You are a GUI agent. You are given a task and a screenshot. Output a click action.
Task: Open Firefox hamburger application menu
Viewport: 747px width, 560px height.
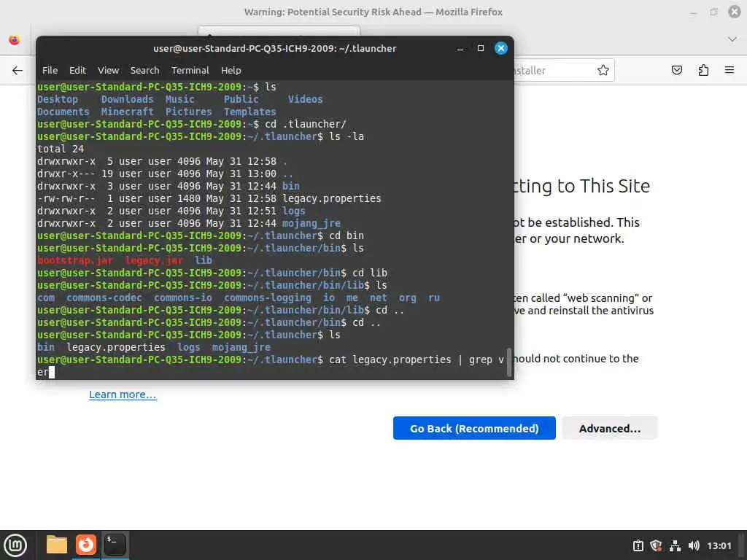point(729,71)
